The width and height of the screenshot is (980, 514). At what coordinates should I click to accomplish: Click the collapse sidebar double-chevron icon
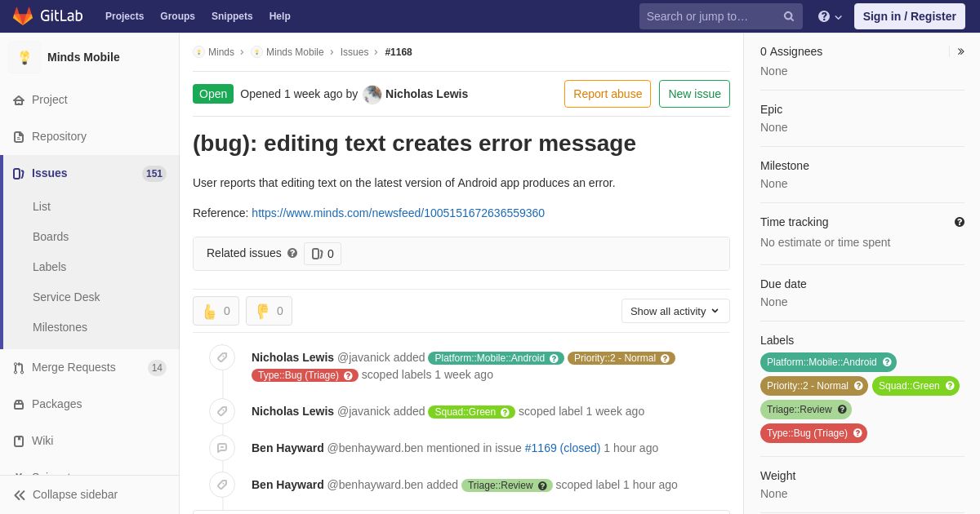[20, 495]
